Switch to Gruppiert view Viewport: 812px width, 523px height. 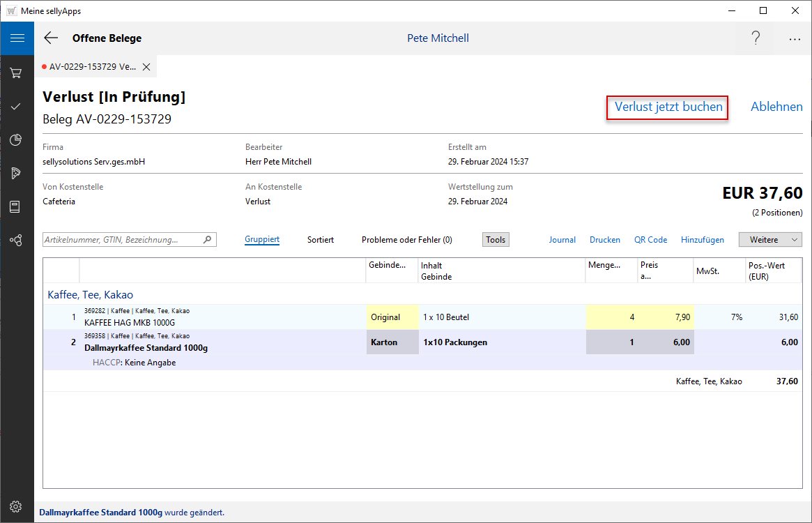(262, 239)
